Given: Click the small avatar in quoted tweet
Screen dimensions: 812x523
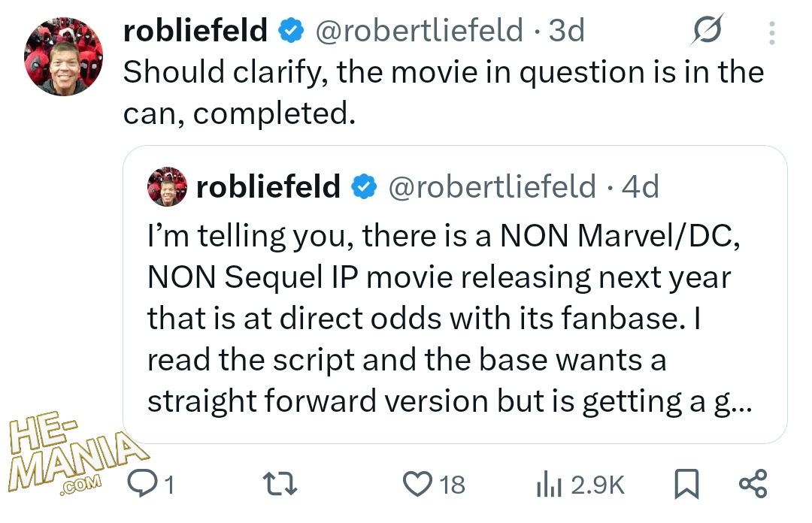Looking at the screenshot, I should click(167, 187).
